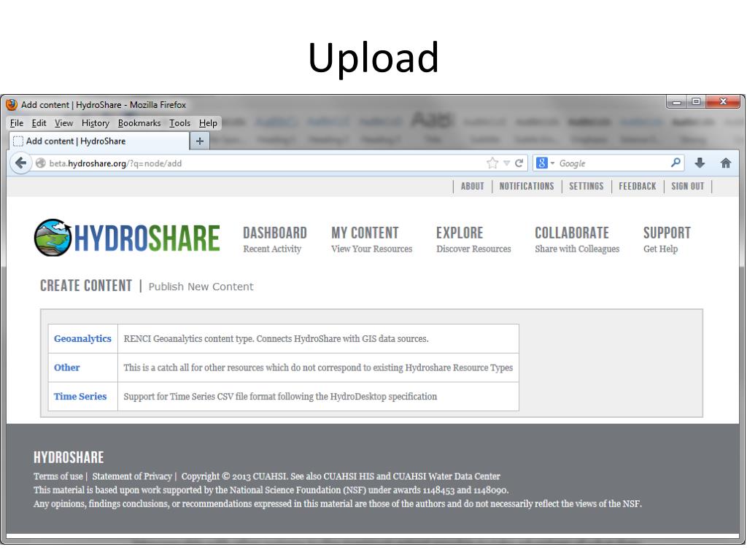This screenshot has height=560, width=747.
Task: Go to DASHBOARD Recent Activity
Action: coord(275,239)
